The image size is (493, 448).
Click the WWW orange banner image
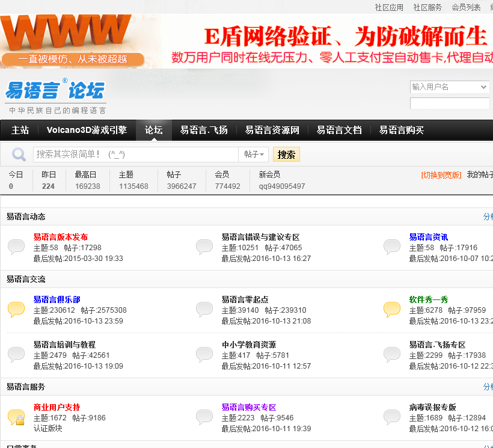click(x=73, y=41)
